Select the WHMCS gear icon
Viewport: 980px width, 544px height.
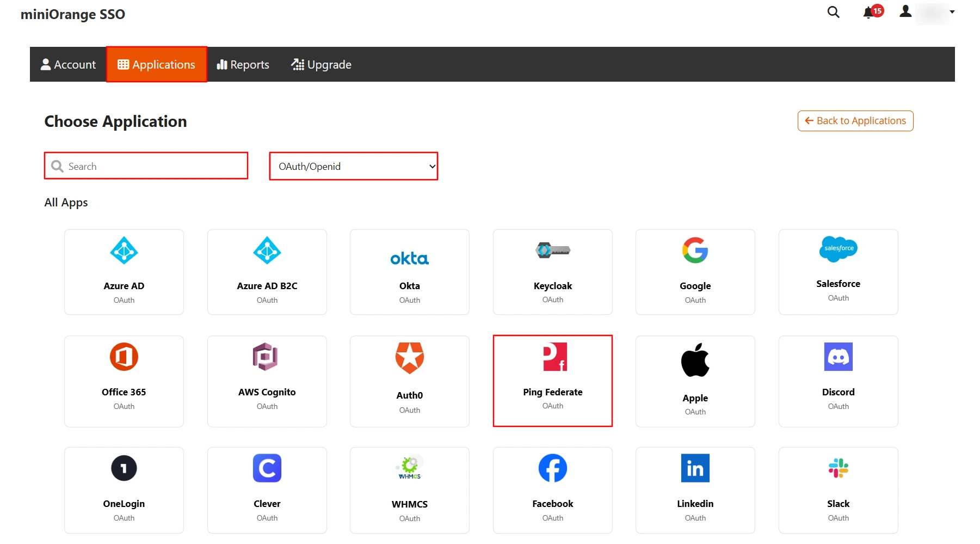pos(410,467)
